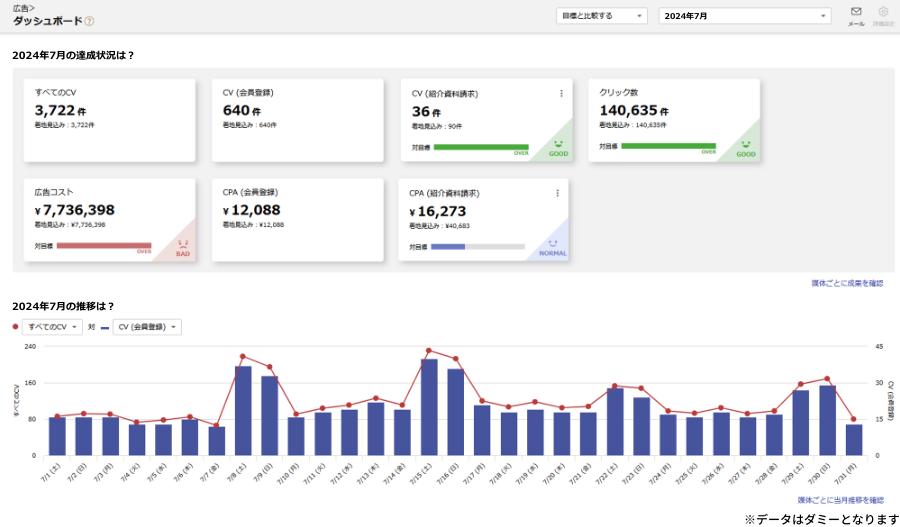Open three-dot menu on CPA (紹介資料請求) card

tap(557, 193)
